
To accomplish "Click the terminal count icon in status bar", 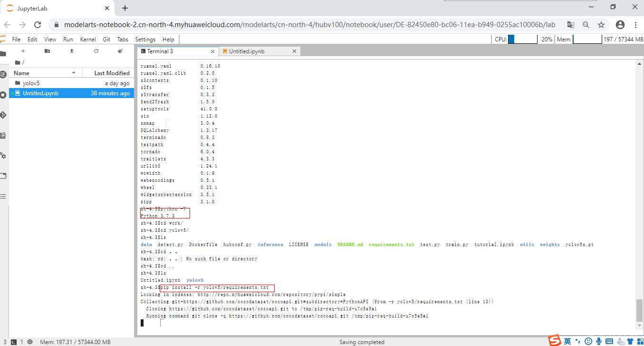I will click(x=14, y=342).
